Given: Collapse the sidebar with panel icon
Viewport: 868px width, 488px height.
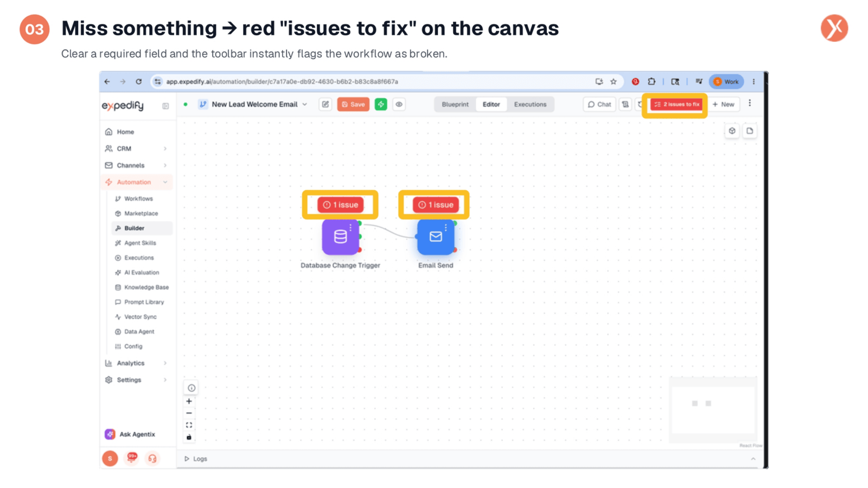Looking at the screenshot, I should [x=165, y=106].
